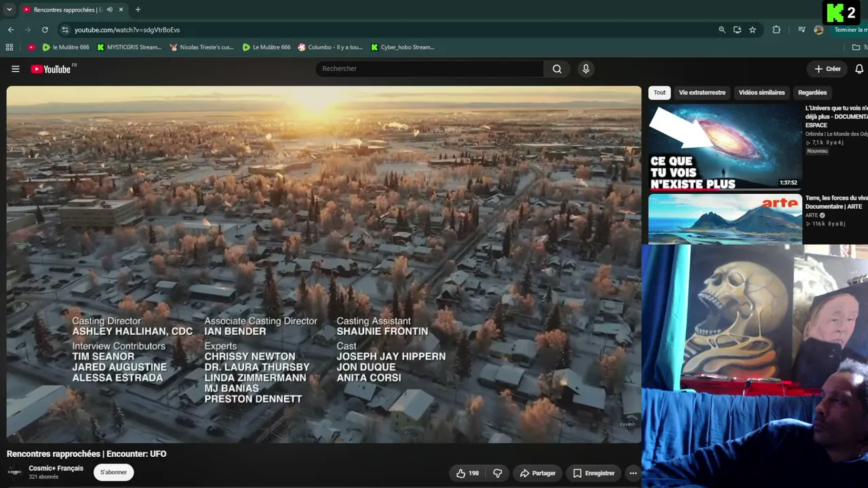This screenshot has height=488, width=868.
Task: Open the apps grid in bookmarks bar
Action: (9, 47)
